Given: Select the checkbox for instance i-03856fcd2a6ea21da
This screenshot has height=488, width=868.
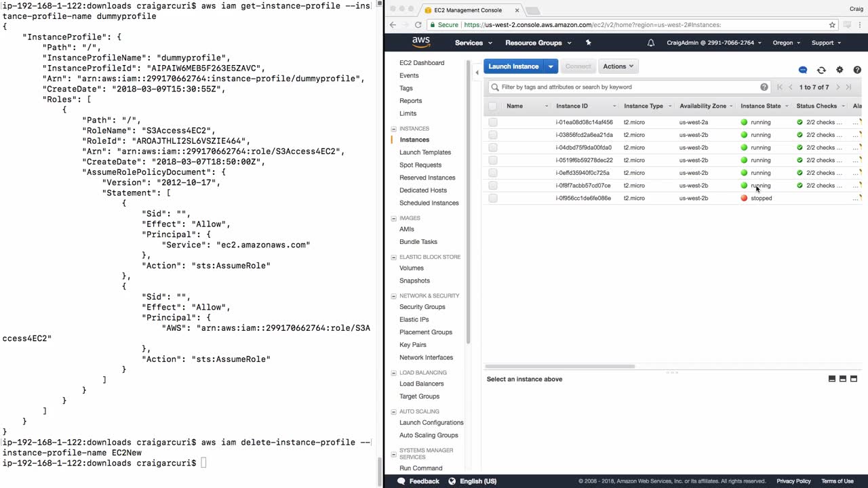Looking at the screenshot, I should pyautogui.click(x=493, y=135).
